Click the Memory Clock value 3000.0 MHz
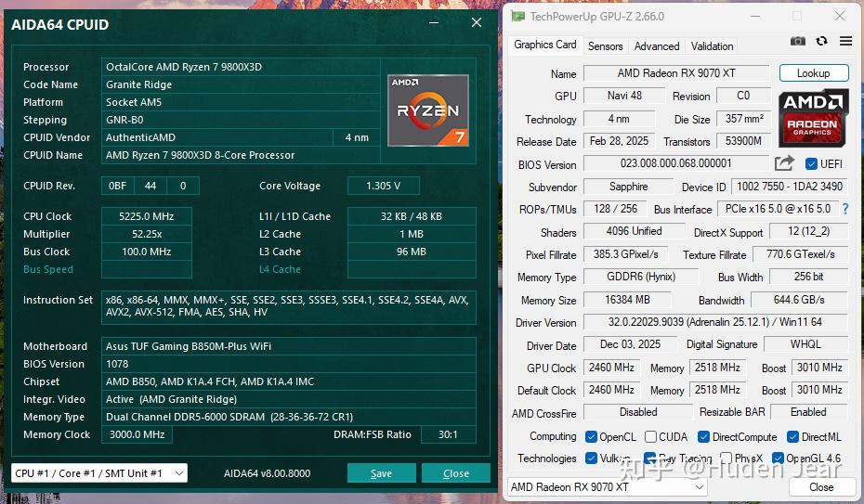The width and height of the screenshot is (864, 504). click(x=137, y=434)
